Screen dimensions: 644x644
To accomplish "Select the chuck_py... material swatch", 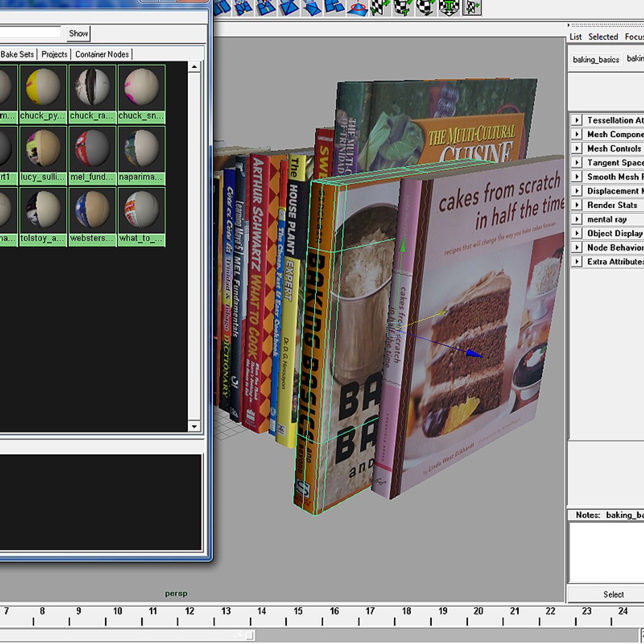I will point(43,93).
